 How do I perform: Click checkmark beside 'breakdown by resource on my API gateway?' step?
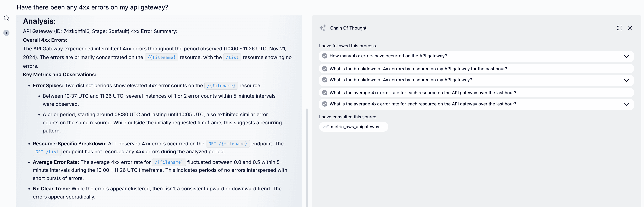pyautogui.click(x=325, y=80)
